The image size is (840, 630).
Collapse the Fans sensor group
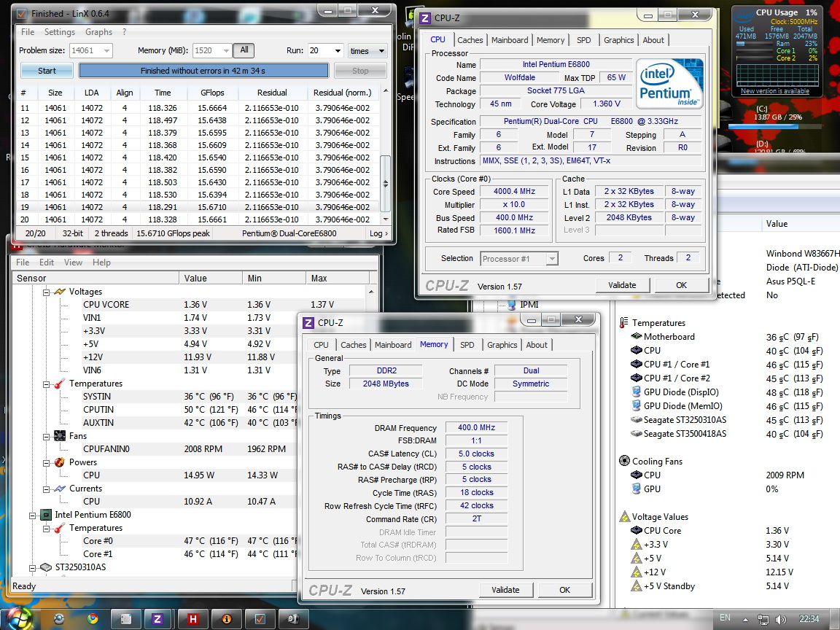click(x=45, y=436)
